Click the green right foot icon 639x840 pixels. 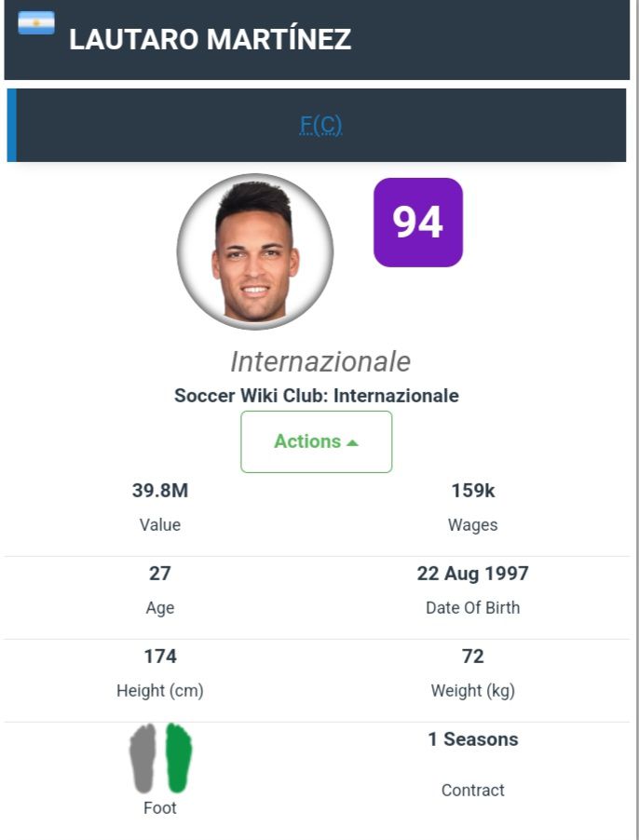point(178,758)
